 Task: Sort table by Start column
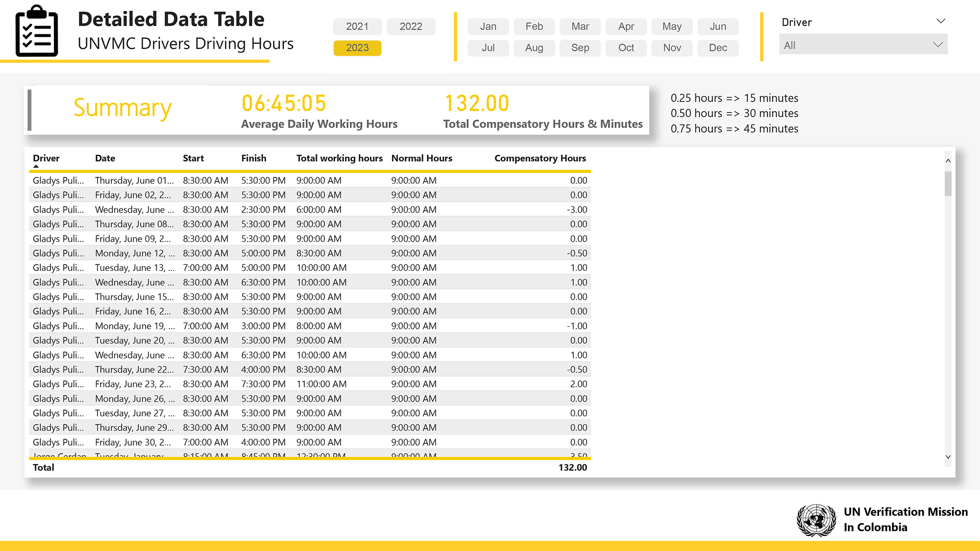(x=193, y=158)
